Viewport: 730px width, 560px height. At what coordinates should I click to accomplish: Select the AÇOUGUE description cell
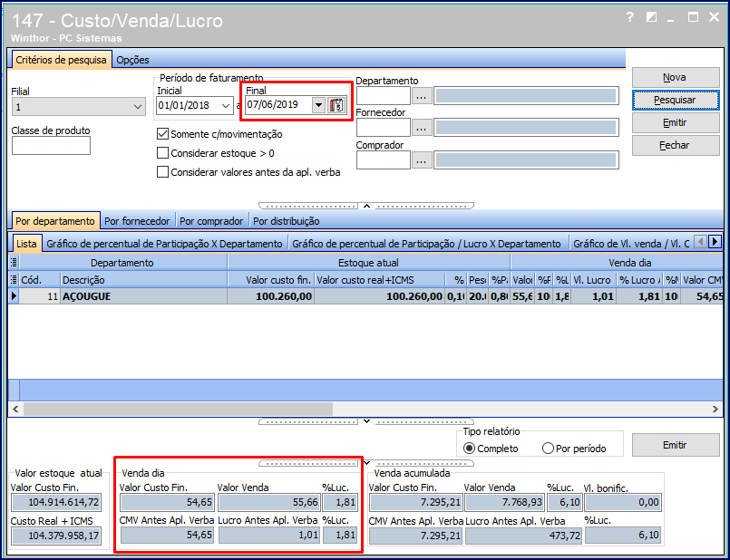[x=143, y=296]
